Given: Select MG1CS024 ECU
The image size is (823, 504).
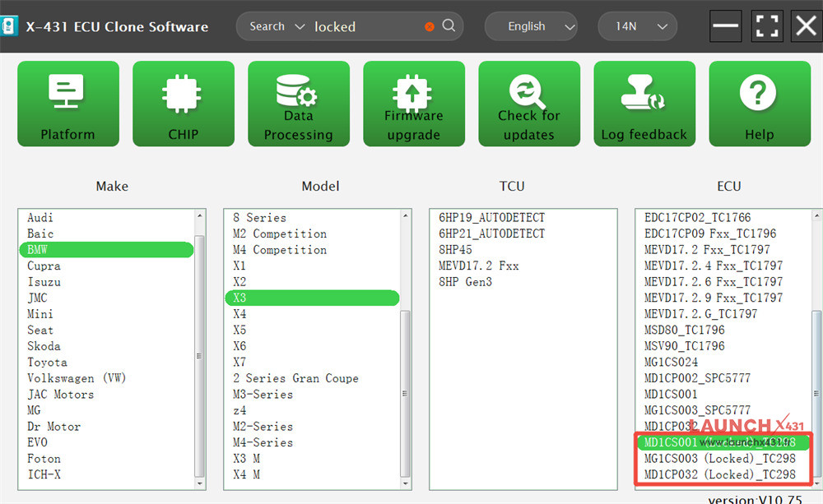Looking at the screenshot, I should pos(671,363).
